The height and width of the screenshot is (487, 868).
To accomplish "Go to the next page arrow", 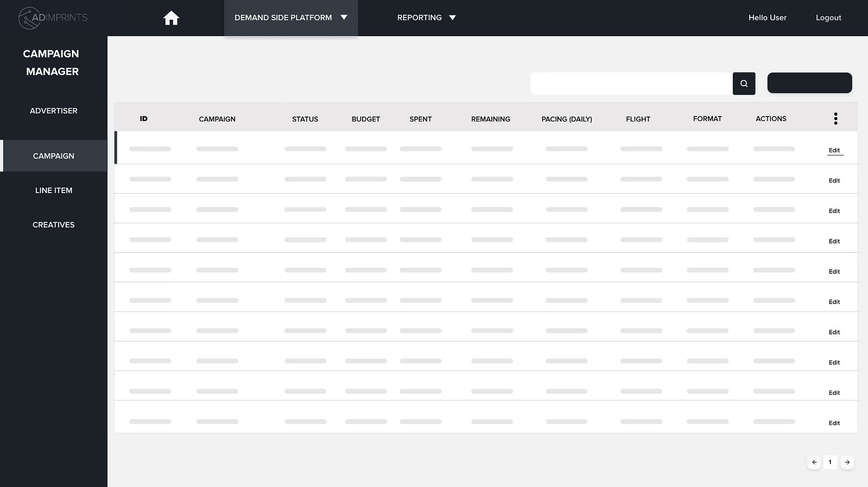I will tap(847, 462).
